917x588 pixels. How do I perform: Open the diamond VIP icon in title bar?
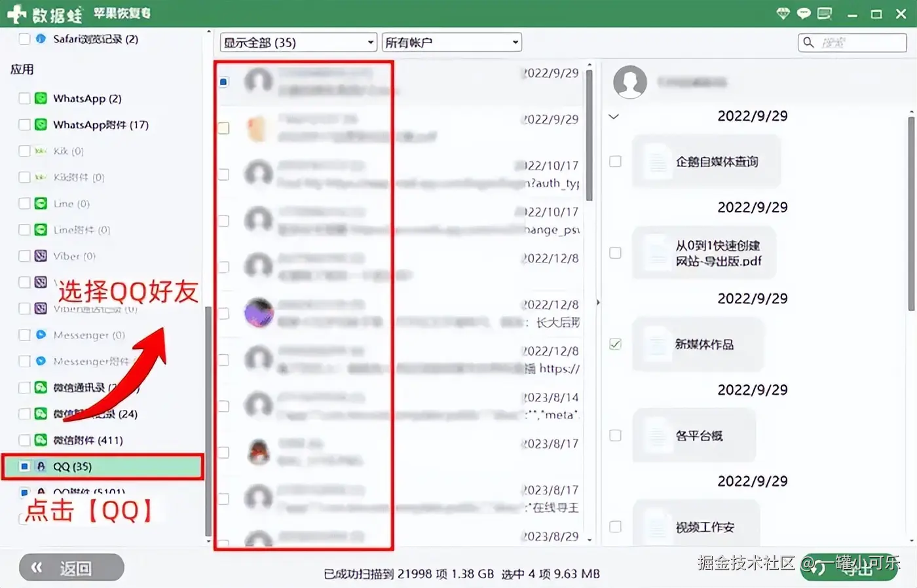click(783, 14)
